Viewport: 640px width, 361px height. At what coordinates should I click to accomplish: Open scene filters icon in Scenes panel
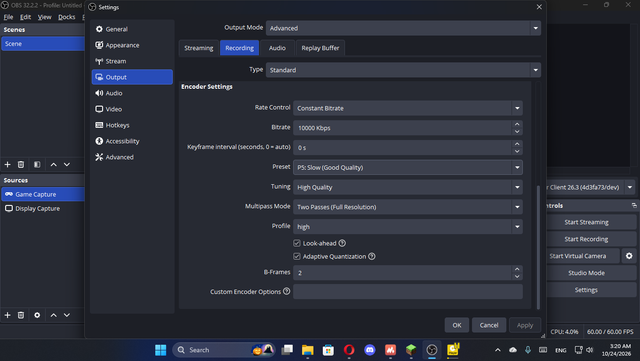pos(37,164)
